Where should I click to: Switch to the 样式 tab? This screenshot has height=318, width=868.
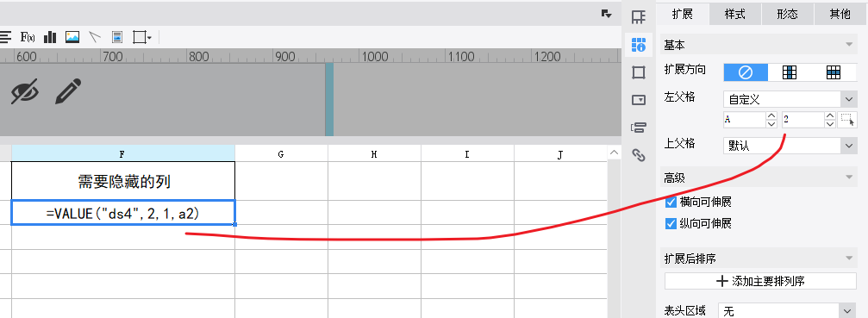click(x=735, y=15)
